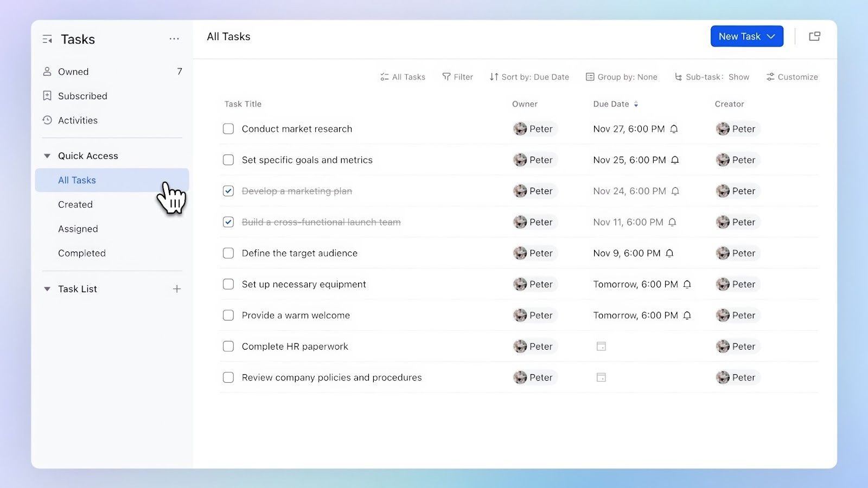Uncheck Develop a marketing plan
The width and height of the screenshot is (868, 488).
point(228,191)
